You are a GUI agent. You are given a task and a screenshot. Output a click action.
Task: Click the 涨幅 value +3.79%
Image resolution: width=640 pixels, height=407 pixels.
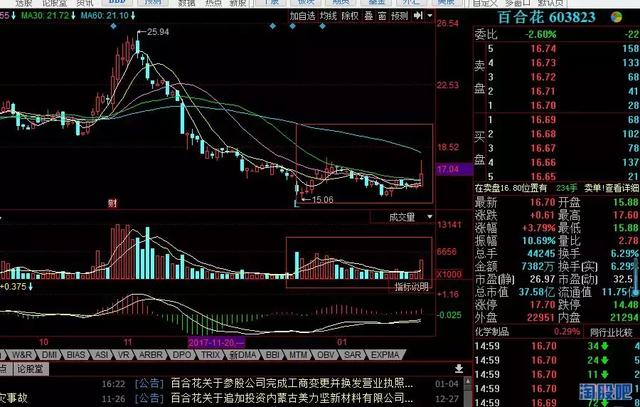[x=539, y=227]
